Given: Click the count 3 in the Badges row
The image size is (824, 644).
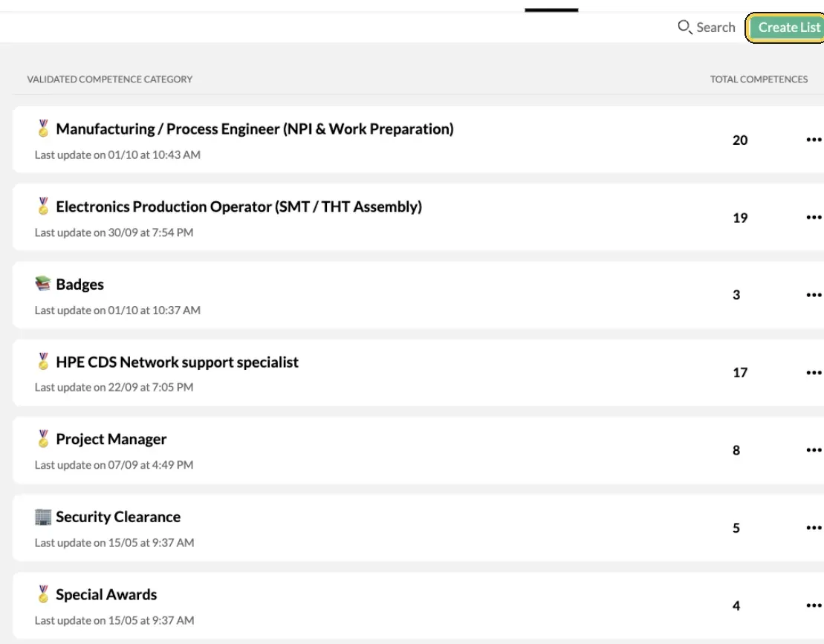Looking at the screenshot, I should coord(736,295).
